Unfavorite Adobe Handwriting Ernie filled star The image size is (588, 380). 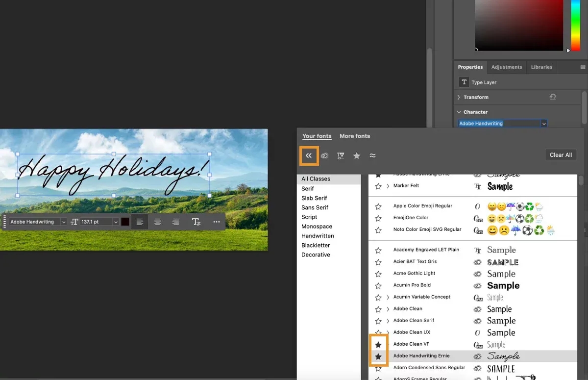[378, 355]
